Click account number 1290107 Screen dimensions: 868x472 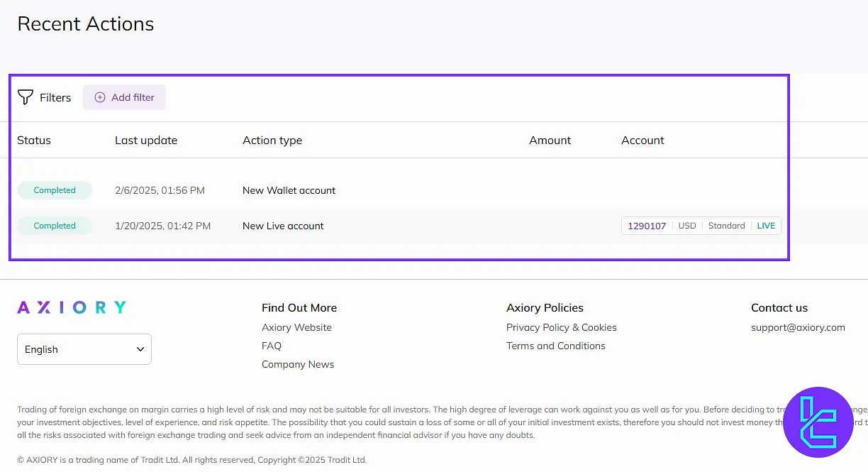coord(647,226)
